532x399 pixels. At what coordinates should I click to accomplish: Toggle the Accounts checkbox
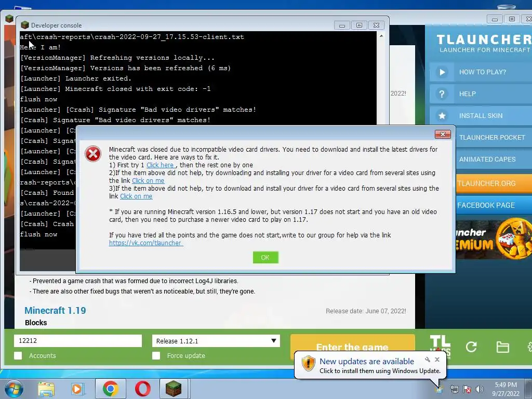(x=18, y=355)
